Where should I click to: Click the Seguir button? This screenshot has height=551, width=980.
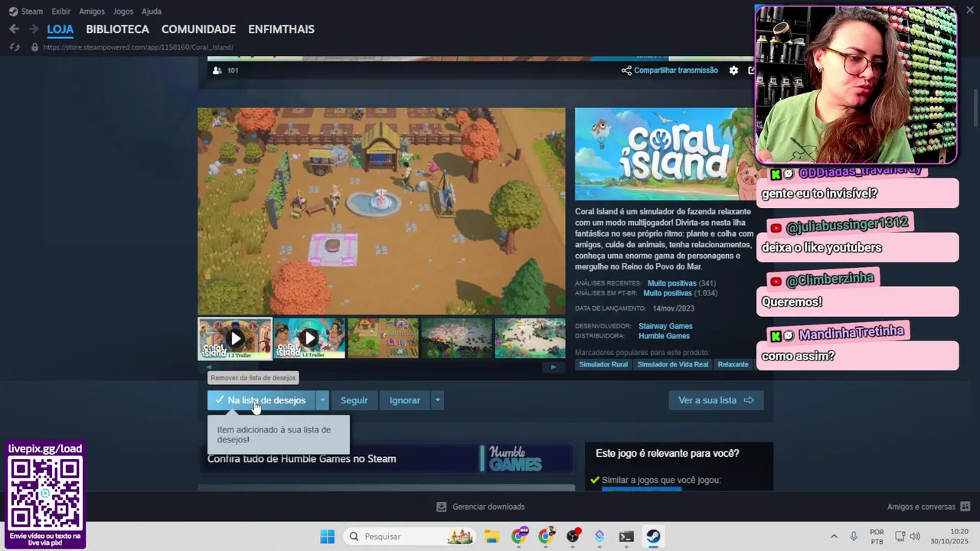[x=354, y=400]
